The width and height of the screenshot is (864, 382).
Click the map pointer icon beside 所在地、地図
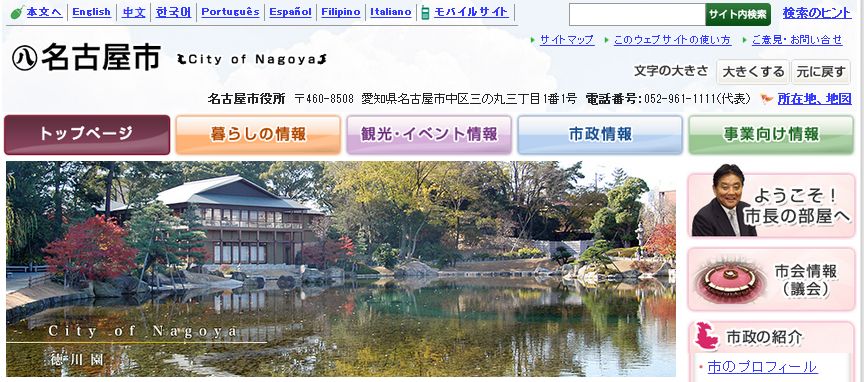click(x=766, y=99)
